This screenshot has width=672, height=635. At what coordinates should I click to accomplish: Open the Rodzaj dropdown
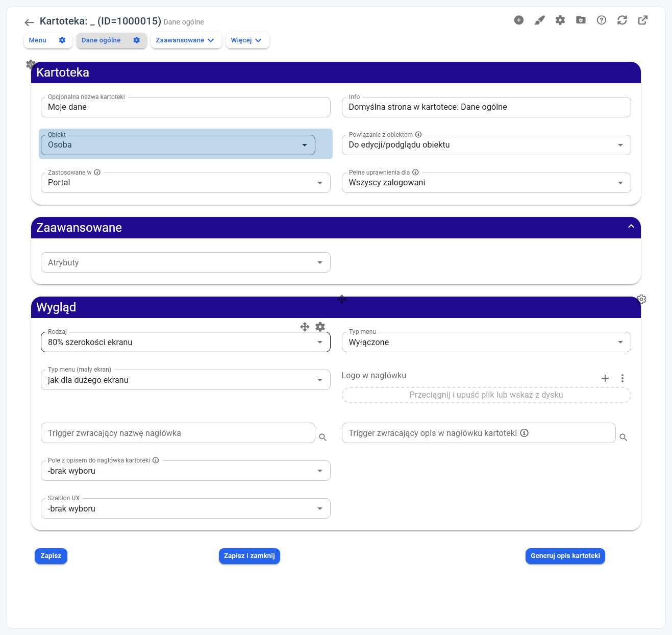186,342
